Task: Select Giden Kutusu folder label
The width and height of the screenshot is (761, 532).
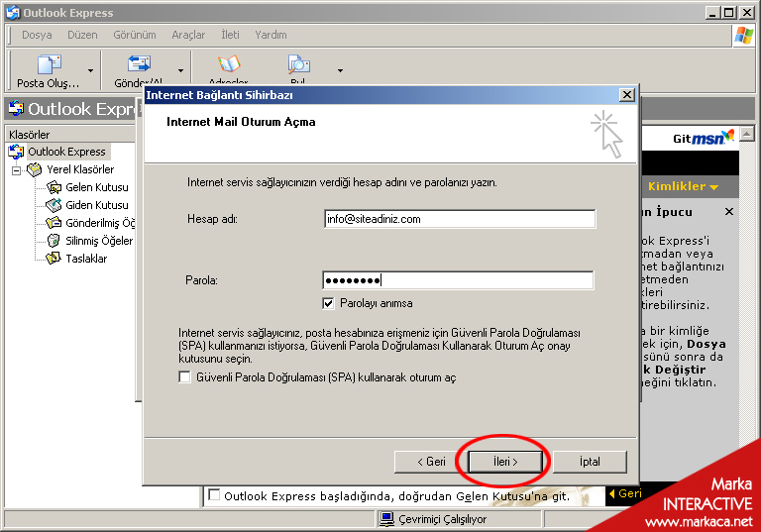Action: pyautogui.click(x=97, y=205)
